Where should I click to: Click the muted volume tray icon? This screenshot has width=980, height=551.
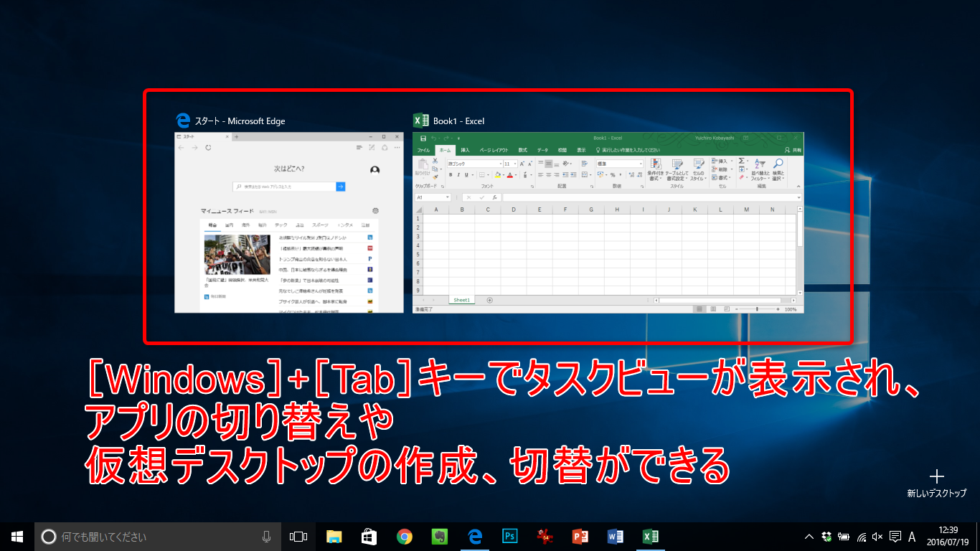click(877, 536)
